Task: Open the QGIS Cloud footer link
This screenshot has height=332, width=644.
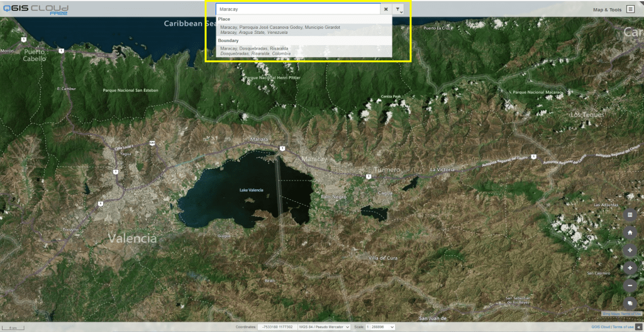Action: click(x=599, y=328)
